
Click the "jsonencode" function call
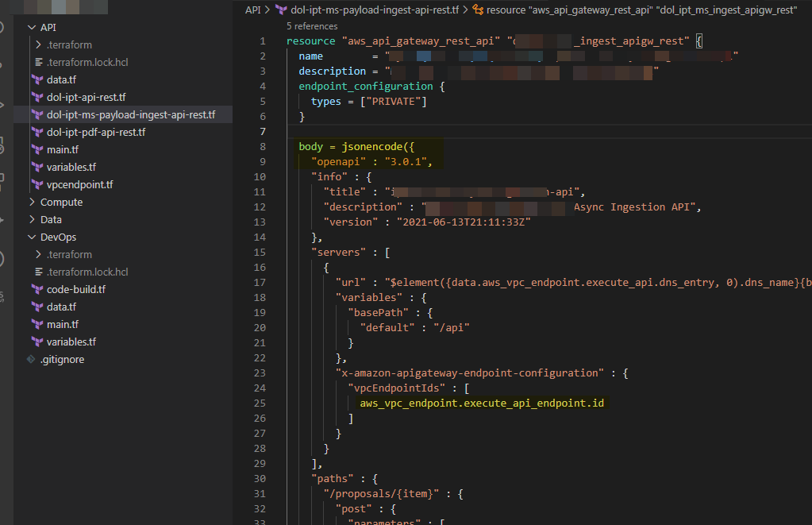tap(371, 147)
